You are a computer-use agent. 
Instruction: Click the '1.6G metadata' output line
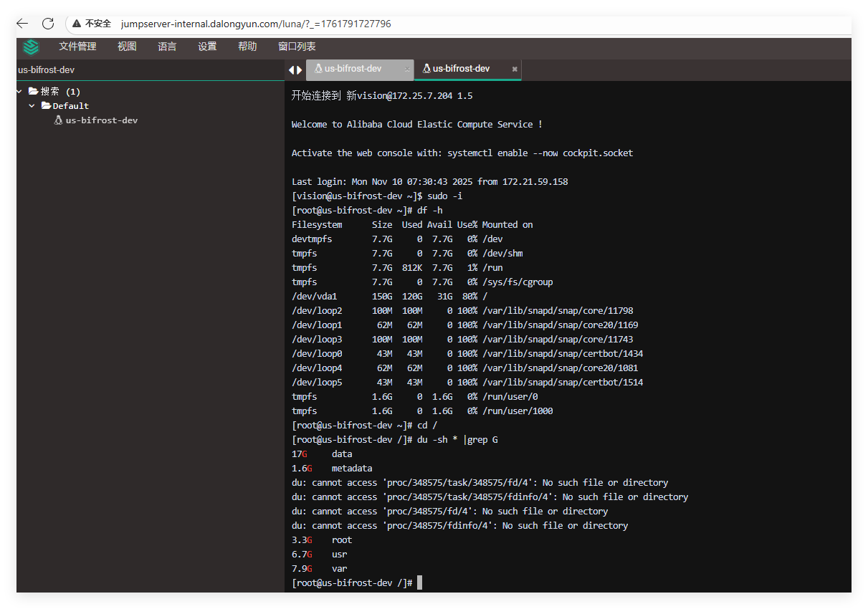coord(332,469)
